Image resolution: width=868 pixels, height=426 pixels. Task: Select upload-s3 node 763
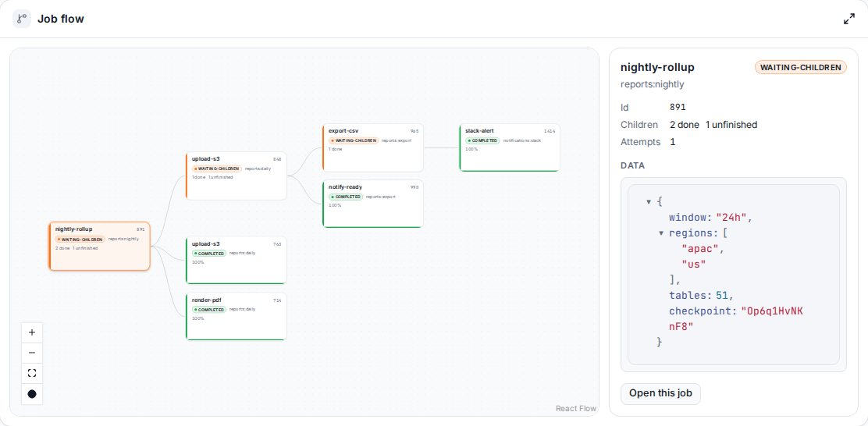[237, 260]
